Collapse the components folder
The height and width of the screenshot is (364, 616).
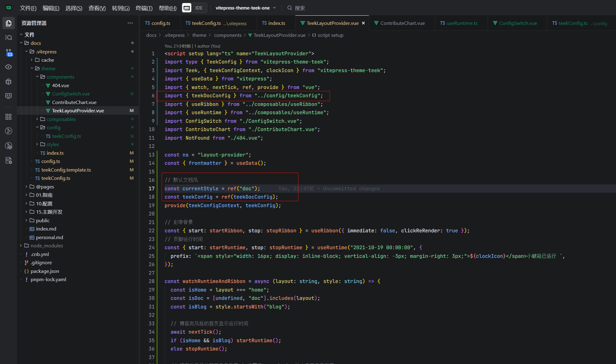[x=60, y=77]
